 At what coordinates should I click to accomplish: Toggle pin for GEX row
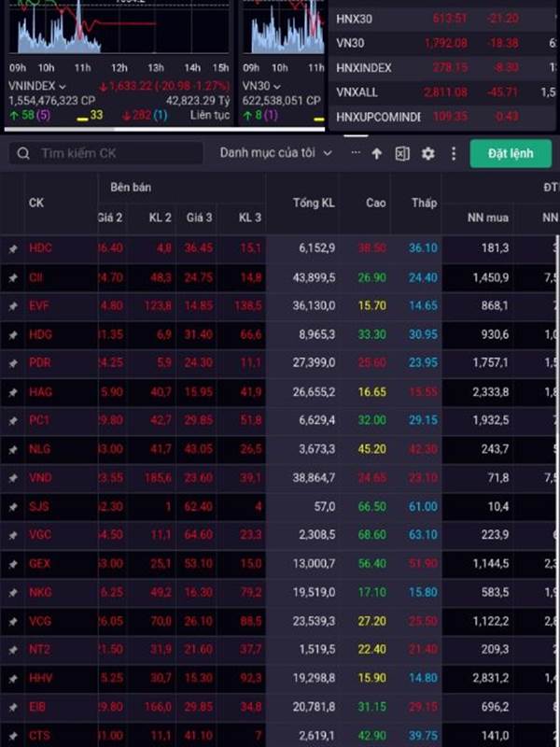(13, 564)
